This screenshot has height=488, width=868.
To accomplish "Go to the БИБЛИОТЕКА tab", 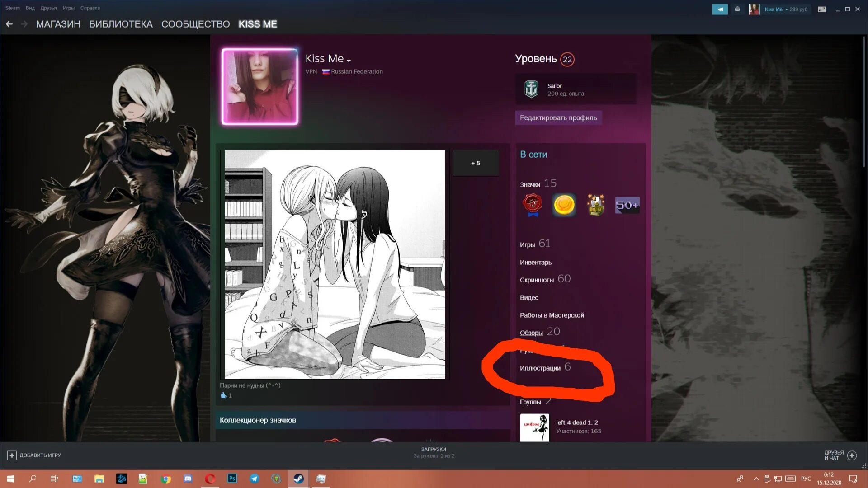I will 121,24.
